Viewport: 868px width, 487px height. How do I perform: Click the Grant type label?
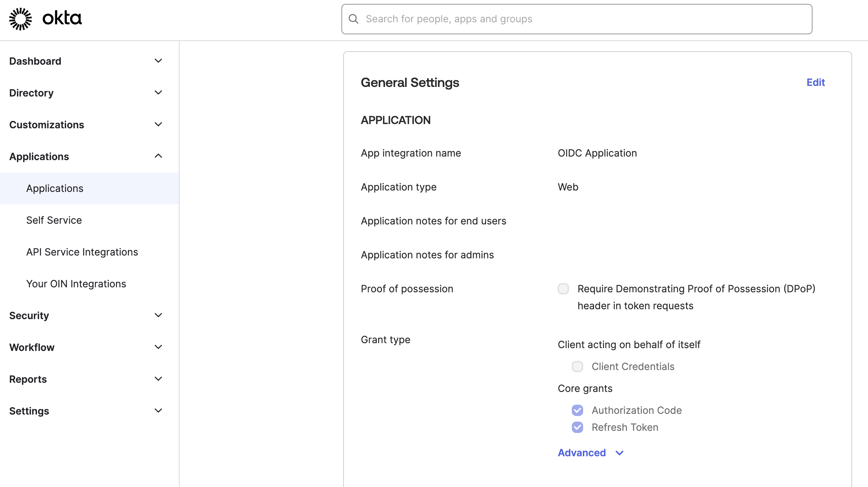[386, 340]
